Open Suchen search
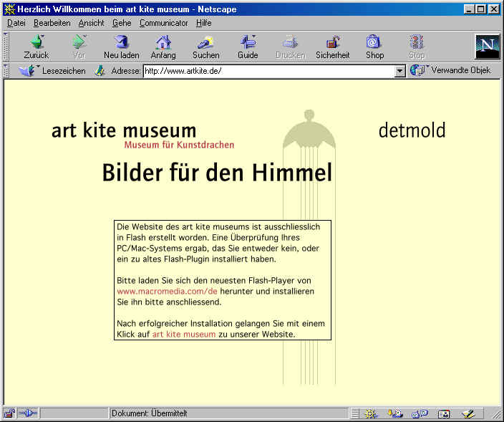The image size is (504, 422). tap(205, 47)
